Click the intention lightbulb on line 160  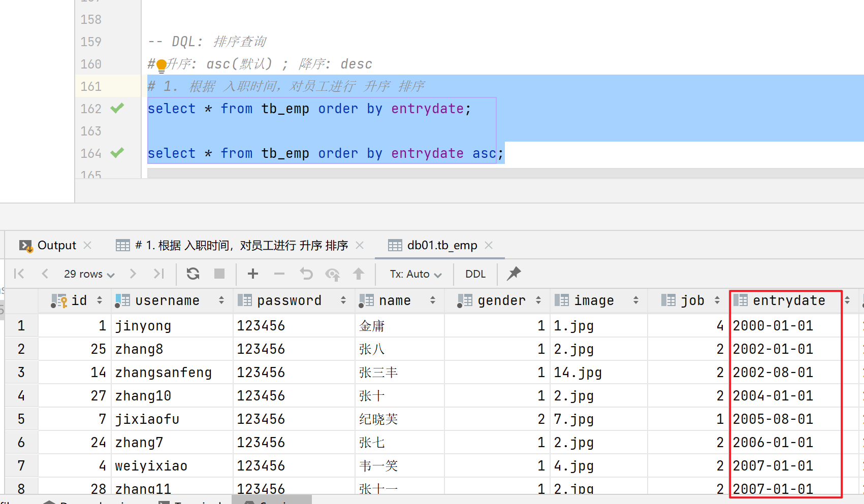(162, 65)
